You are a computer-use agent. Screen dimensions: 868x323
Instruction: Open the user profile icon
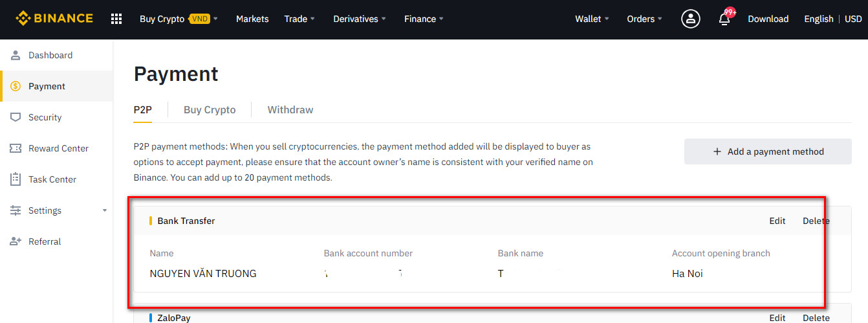691,19
